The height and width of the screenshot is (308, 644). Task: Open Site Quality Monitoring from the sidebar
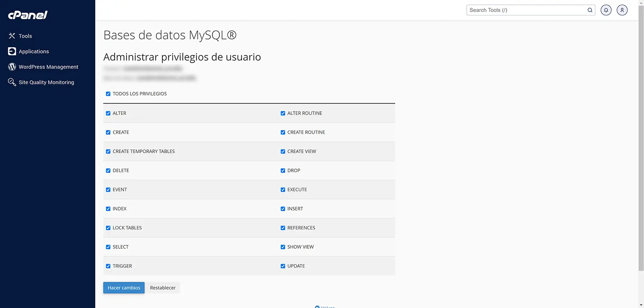coord(46,82)
